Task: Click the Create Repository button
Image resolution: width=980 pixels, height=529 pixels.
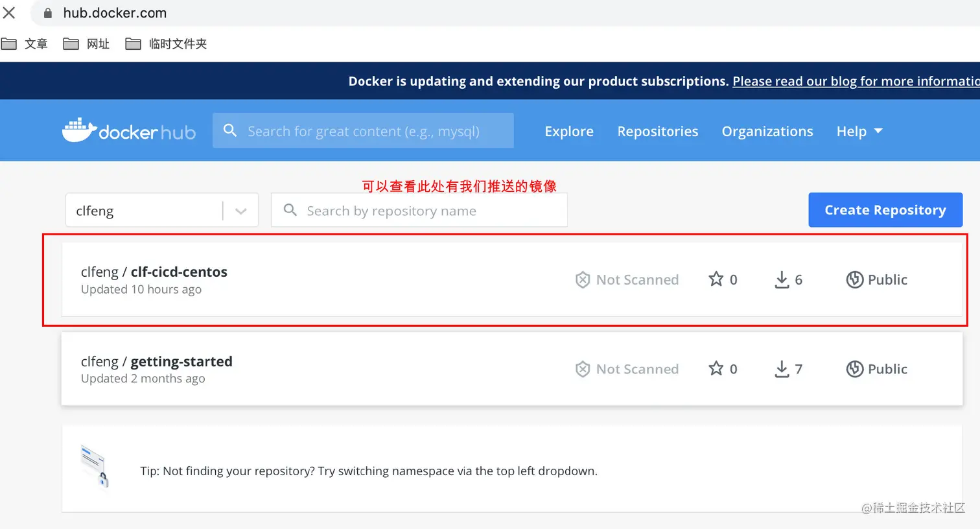Action: 885,210
